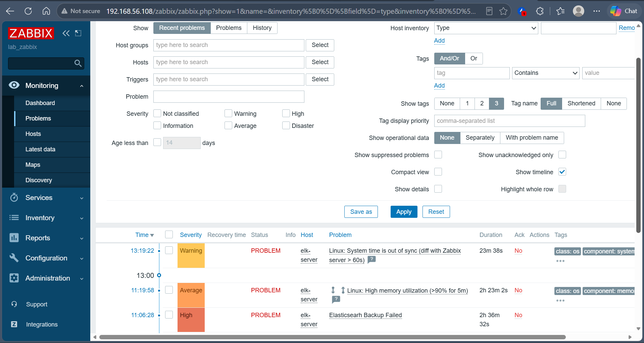
Task: Expand the Reports menu section
Action: pos(82,238)
